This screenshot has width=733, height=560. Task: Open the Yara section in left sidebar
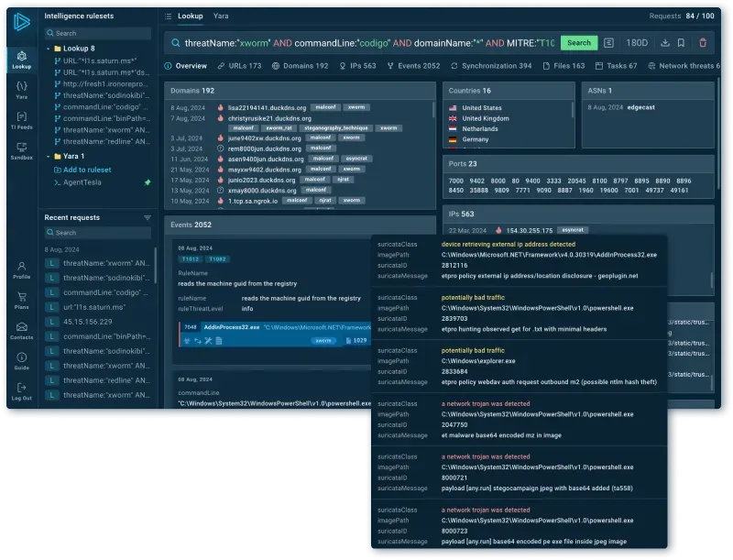[21, 88]
